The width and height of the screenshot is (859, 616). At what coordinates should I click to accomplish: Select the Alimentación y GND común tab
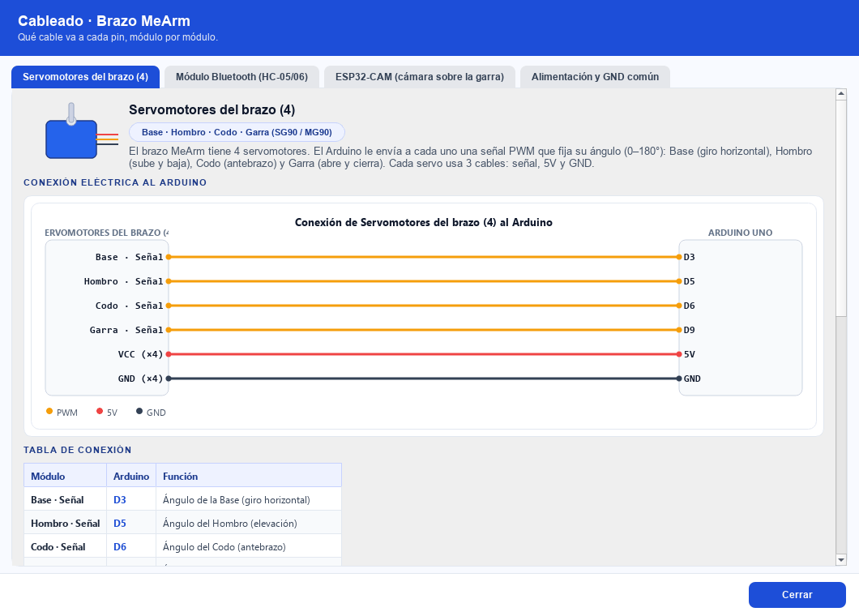coord(595,77)
